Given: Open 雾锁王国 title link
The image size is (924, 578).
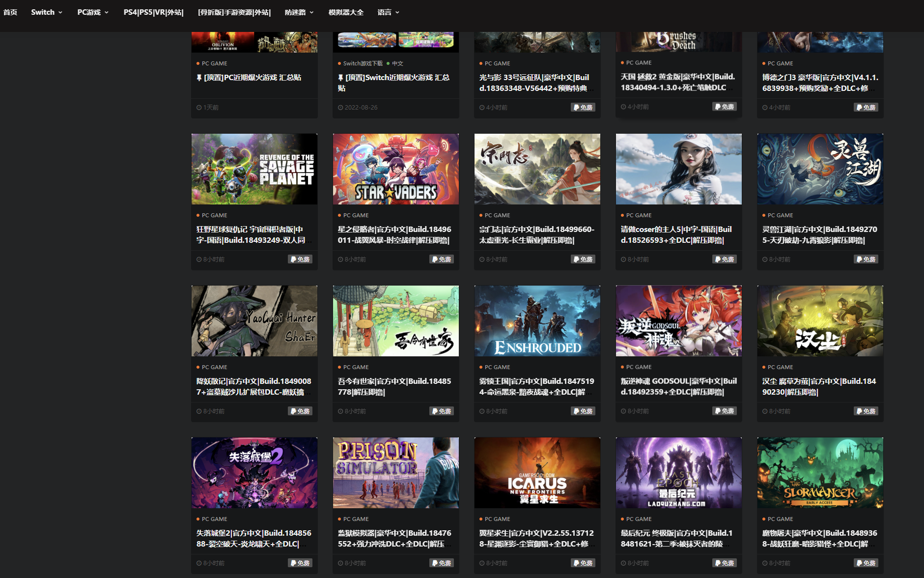Looking at the screenshot, I should click(x=537, y=386).
